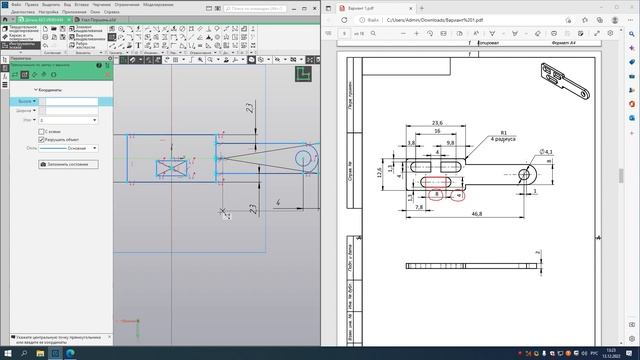Open the Угол value dropdown

[95, 120]
